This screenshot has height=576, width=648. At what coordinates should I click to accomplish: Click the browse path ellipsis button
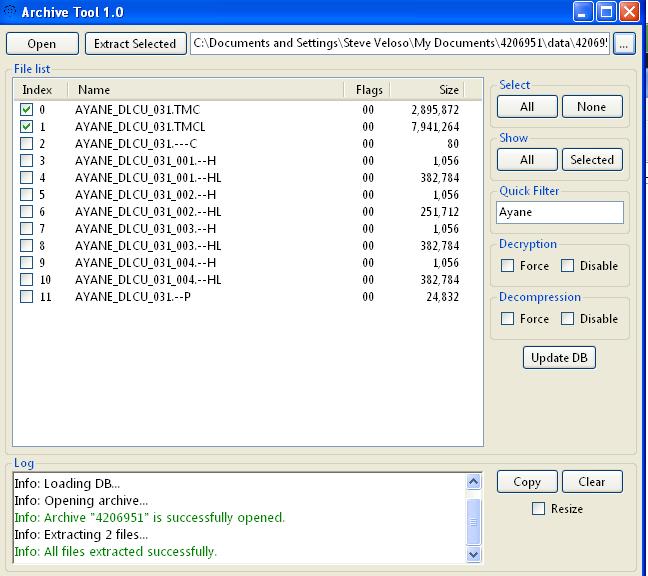tap(624, 44)
